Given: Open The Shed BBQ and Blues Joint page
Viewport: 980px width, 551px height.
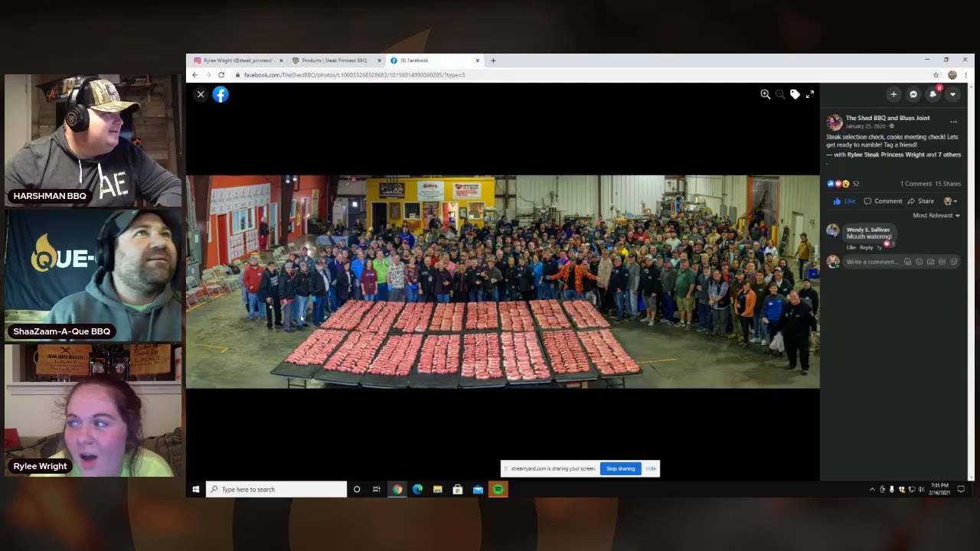Looking at the screenshot, I should pyautogui.click(x=887, y=118).
